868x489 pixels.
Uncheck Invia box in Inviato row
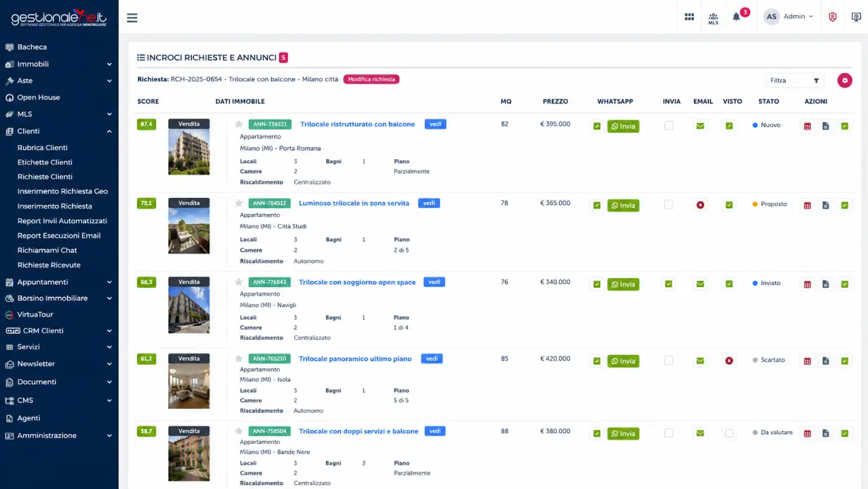668,284
